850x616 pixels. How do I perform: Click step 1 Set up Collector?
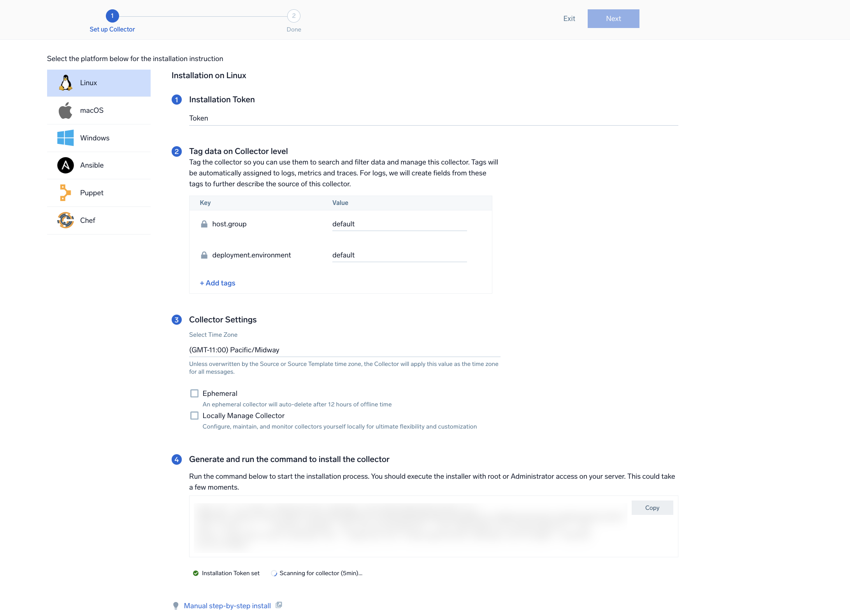[x=112, y=16]
